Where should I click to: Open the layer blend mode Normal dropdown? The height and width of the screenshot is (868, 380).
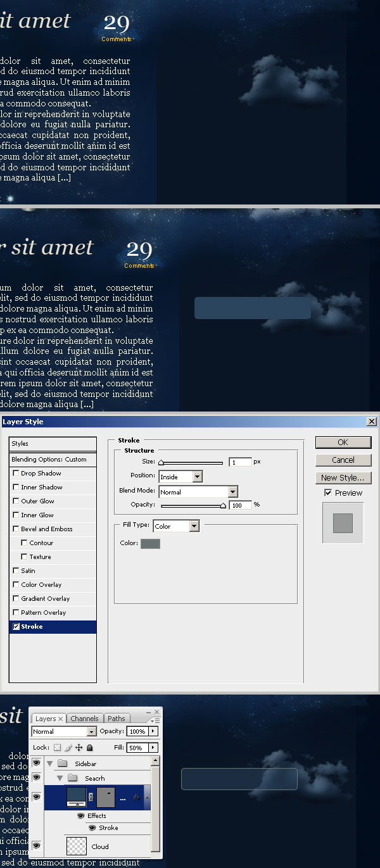(x=64, y=731)
